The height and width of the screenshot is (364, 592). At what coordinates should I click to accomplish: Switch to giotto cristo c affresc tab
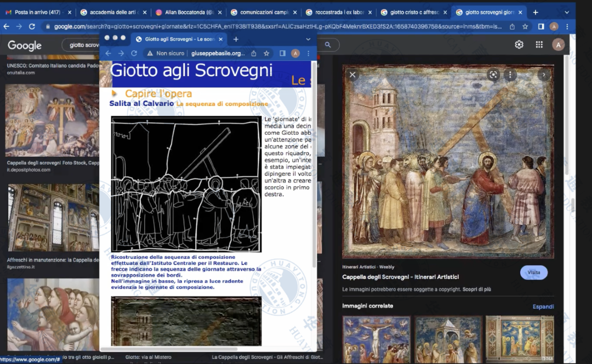414,12
